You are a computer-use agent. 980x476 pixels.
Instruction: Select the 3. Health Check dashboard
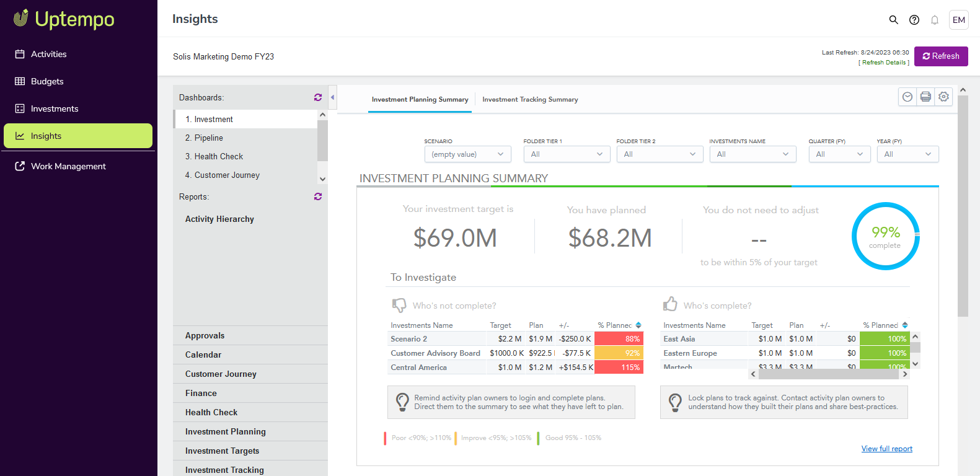click(x=245, y=156)
